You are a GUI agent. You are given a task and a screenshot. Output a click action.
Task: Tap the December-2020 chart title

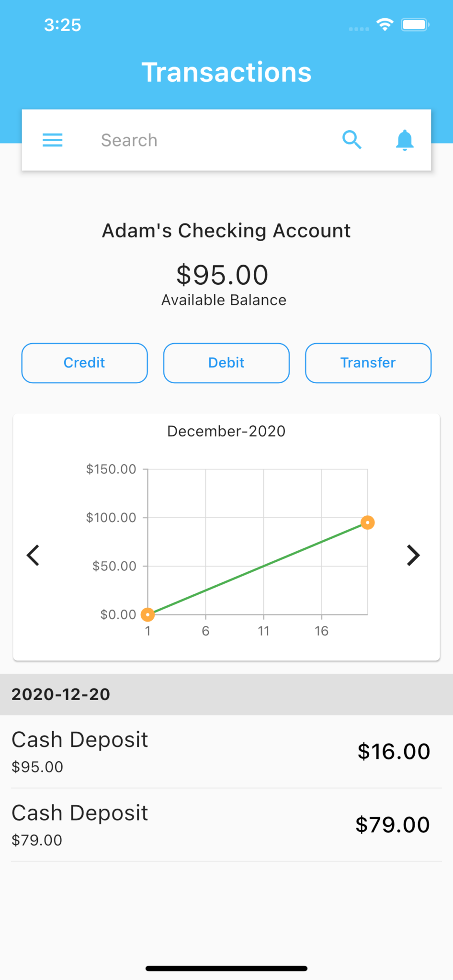coord(226,431)
